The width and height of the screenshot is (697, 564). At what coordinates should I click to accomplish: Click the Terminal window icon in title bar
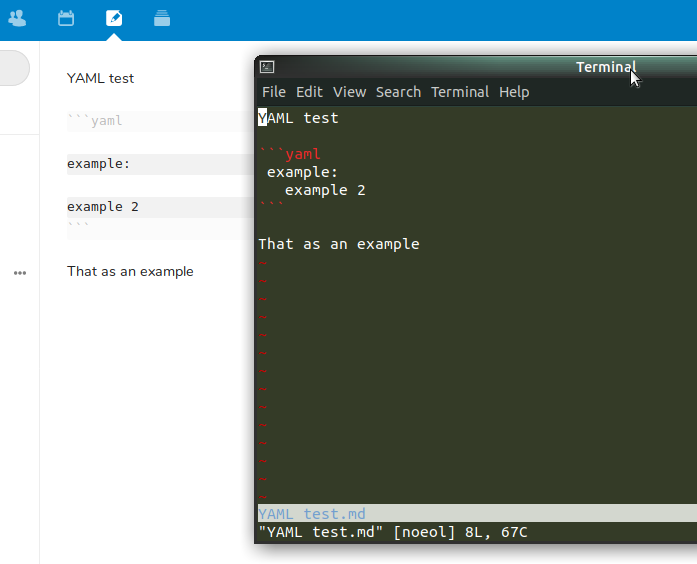click(x=267, y=67)
